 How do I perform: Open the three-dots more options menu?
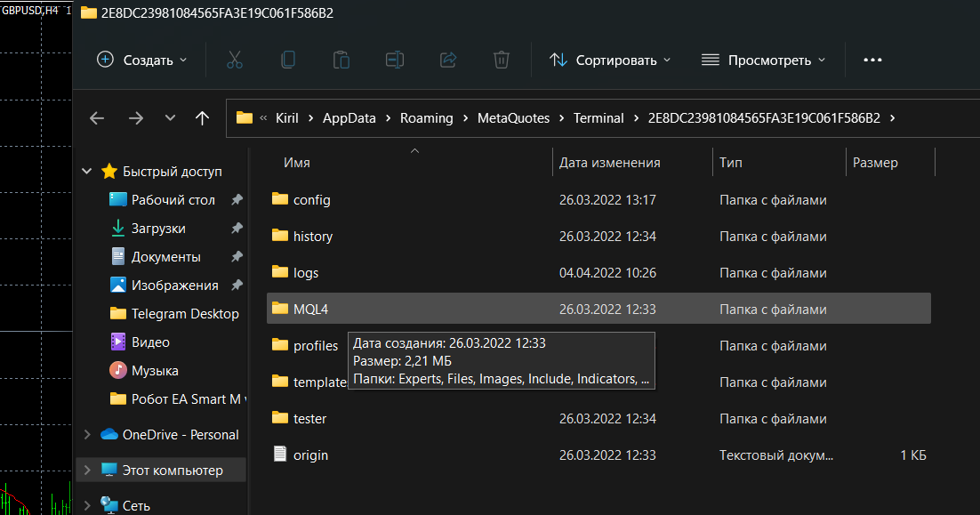872,60
